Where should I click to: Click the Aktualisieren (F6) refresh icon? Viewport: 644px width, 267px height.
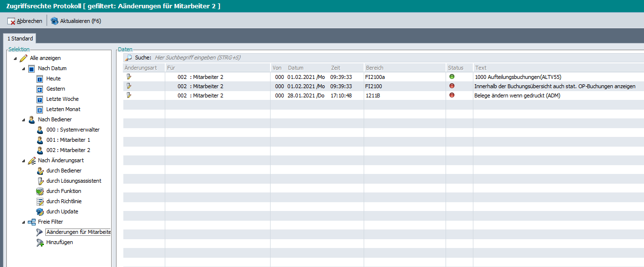(x=55, y=21)
